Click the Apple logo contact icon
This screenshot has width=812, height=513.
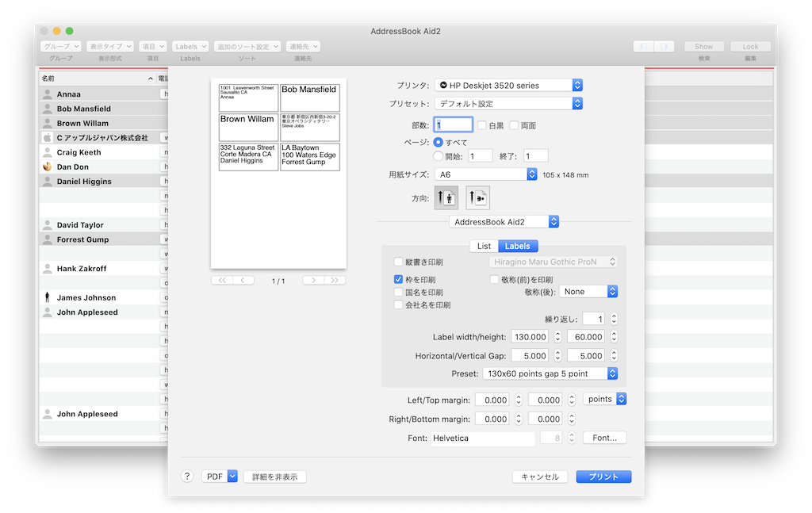[x=47, y=138]
